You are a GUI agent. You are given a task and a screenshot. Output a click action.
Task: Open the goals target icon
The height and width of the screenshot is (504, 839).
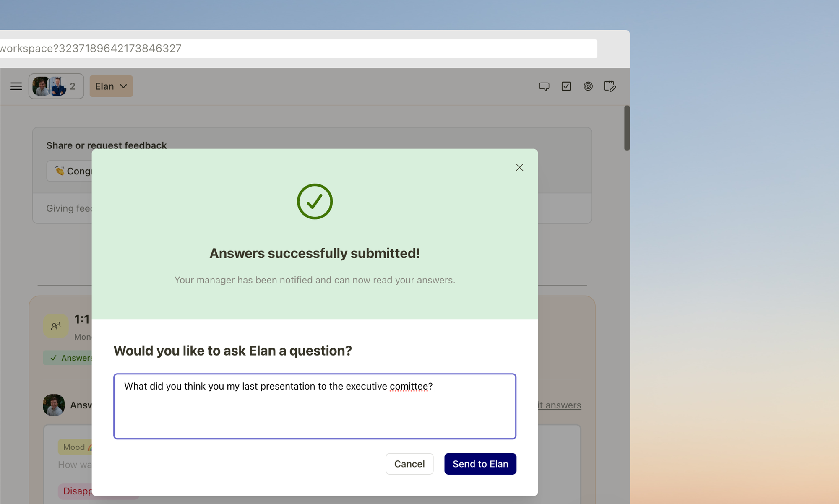coord(588,86)
